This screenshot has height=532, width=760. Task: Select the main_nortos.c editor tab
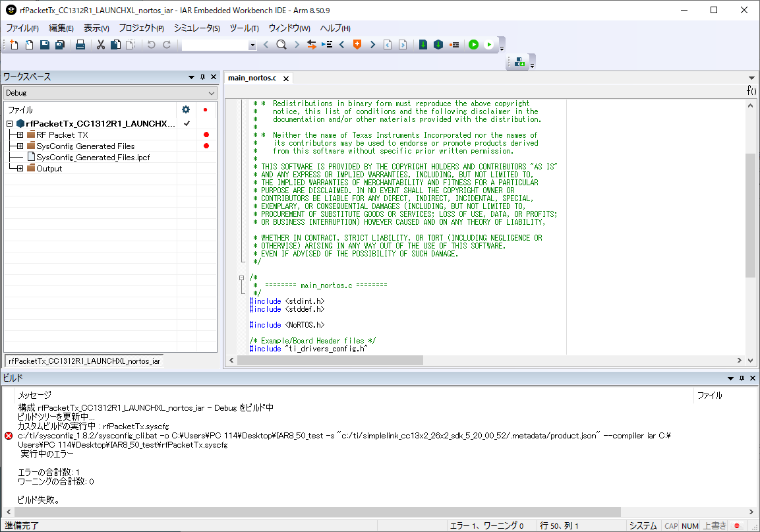(252, 78)
